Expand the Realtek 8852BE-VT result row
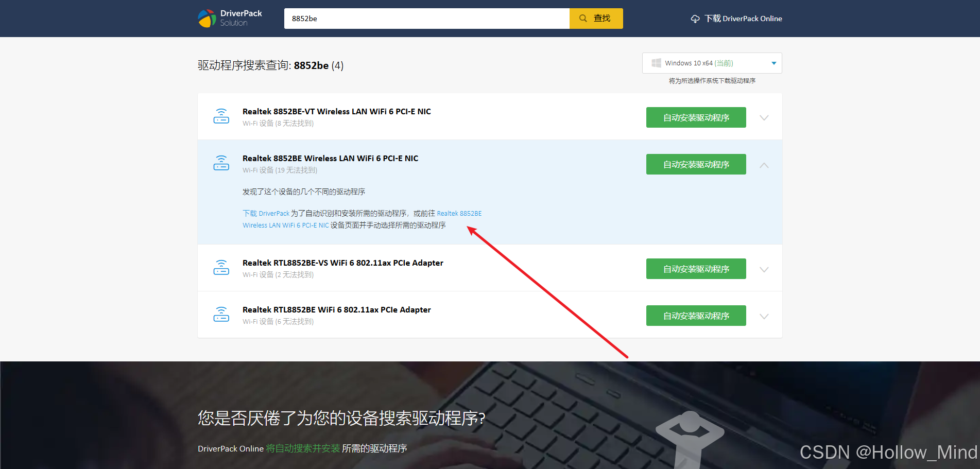This screenshot has height=469, width=980. pos(764,118)
